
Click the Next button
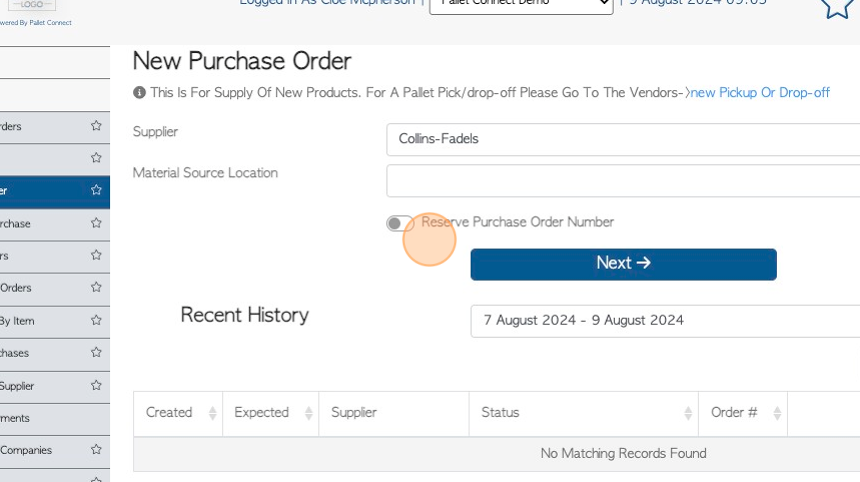click(624, 264)
